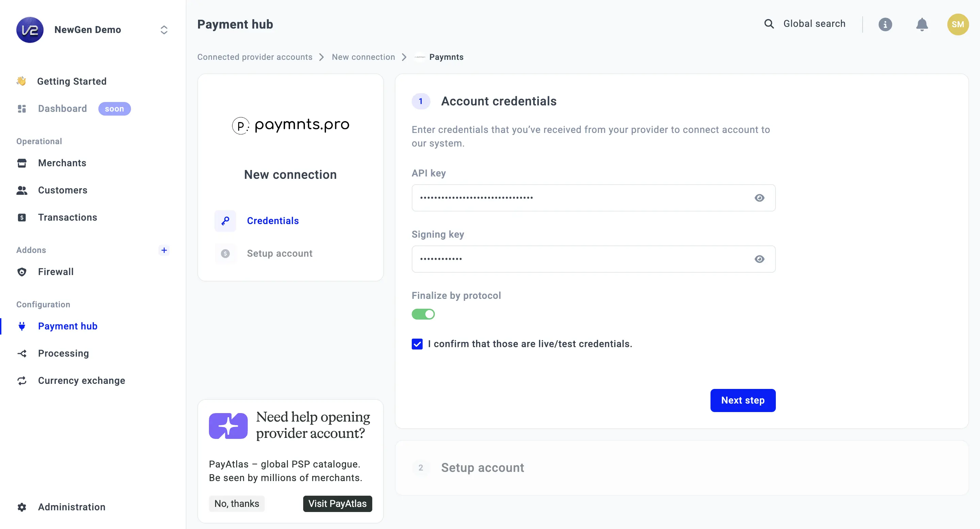Click the Firewall shield icon
Screen dimensions: 980x529
pyautogui.click(x=22, y=272)
